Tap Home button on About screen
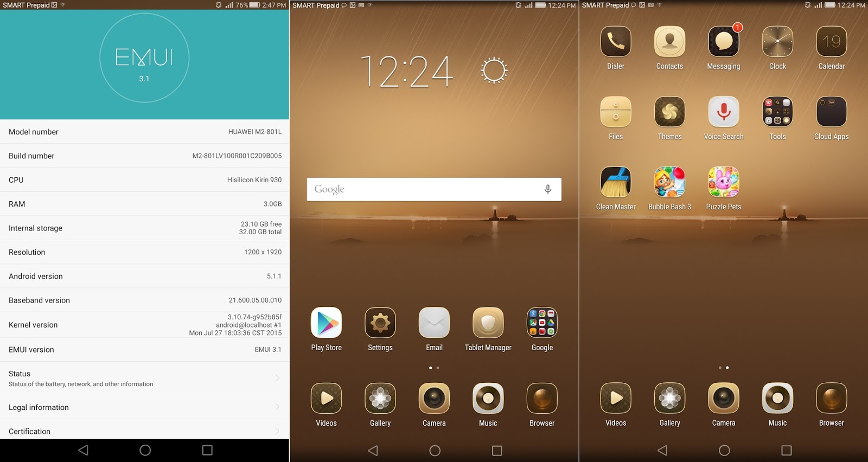The height and width of the screenshot is (462, 868). pos(145,450)
